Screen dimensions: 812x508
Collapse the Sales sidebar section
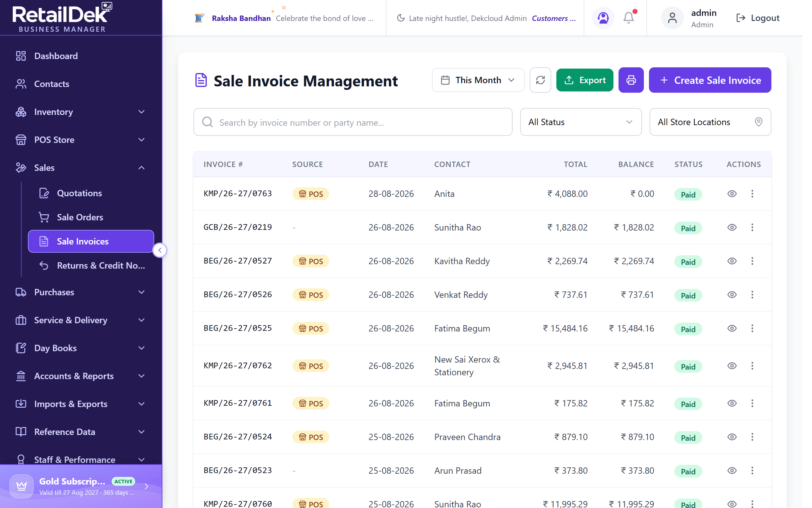tap(81, 168)
